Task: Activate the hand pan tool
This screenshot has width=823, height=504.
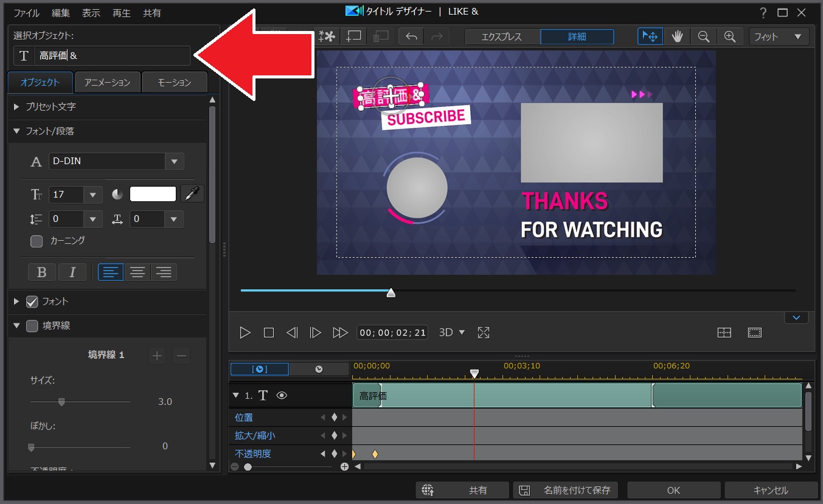Action: coord(678,36)
